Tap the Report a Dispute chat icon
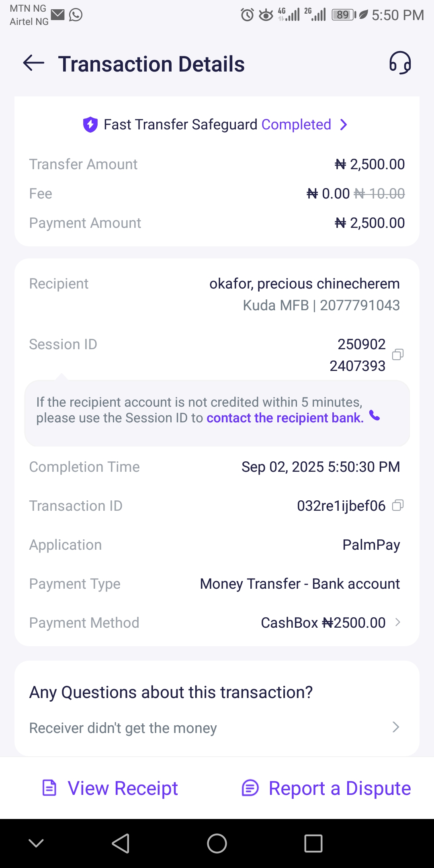 pos(250,788)
